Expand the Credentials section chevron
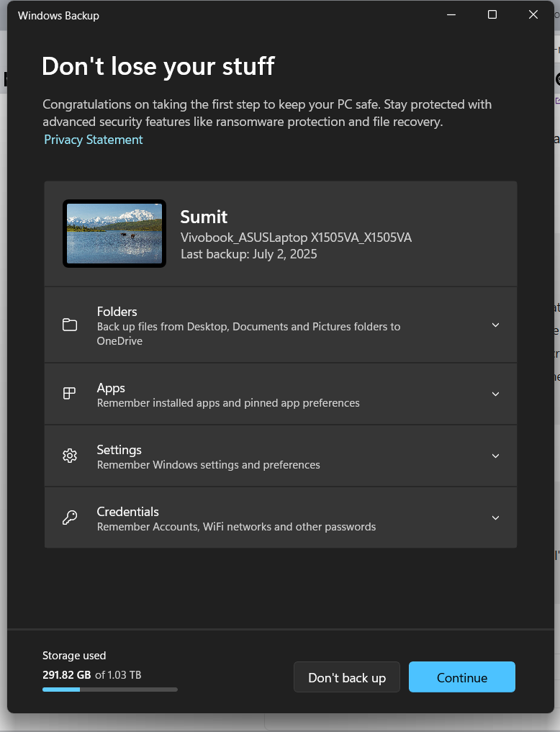 pos(496,518)
